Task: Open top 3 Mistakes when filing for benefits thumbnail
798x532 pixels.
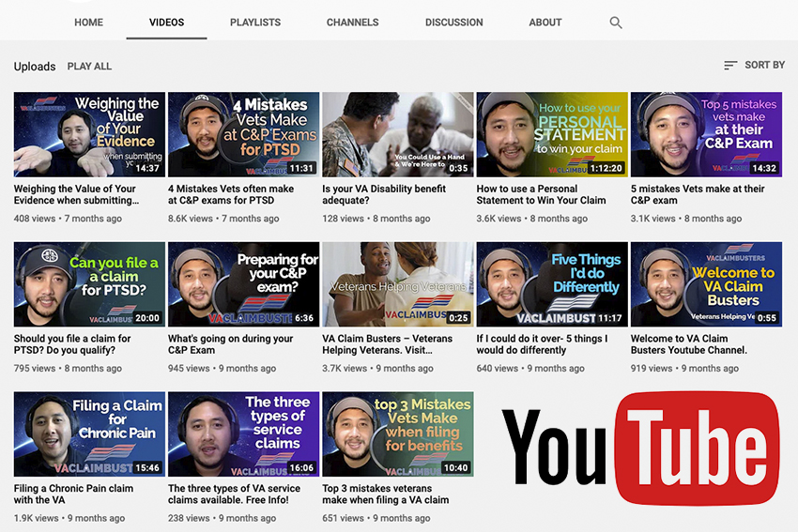Action: pyautogui.click(x=398, y=433)
